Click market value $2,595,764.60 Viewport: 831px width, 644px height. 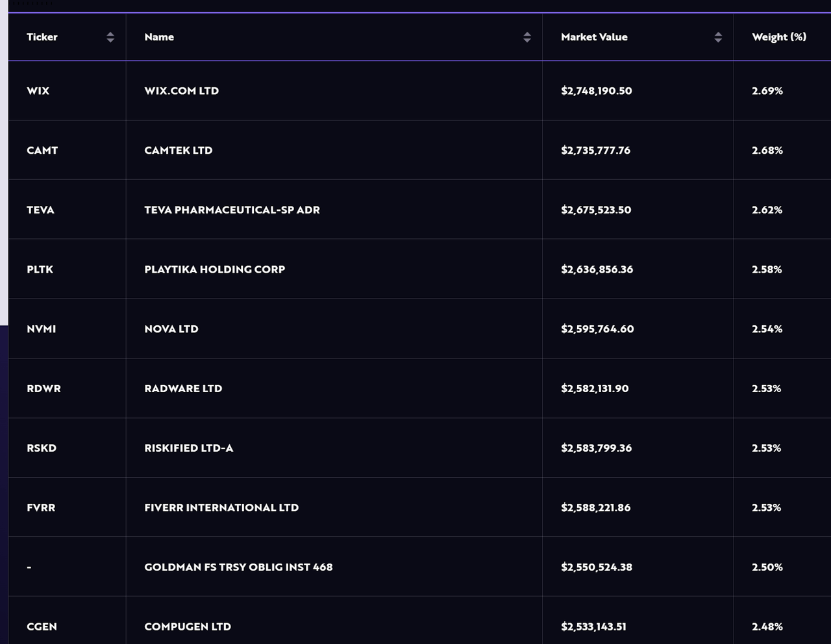click(597, 329)
